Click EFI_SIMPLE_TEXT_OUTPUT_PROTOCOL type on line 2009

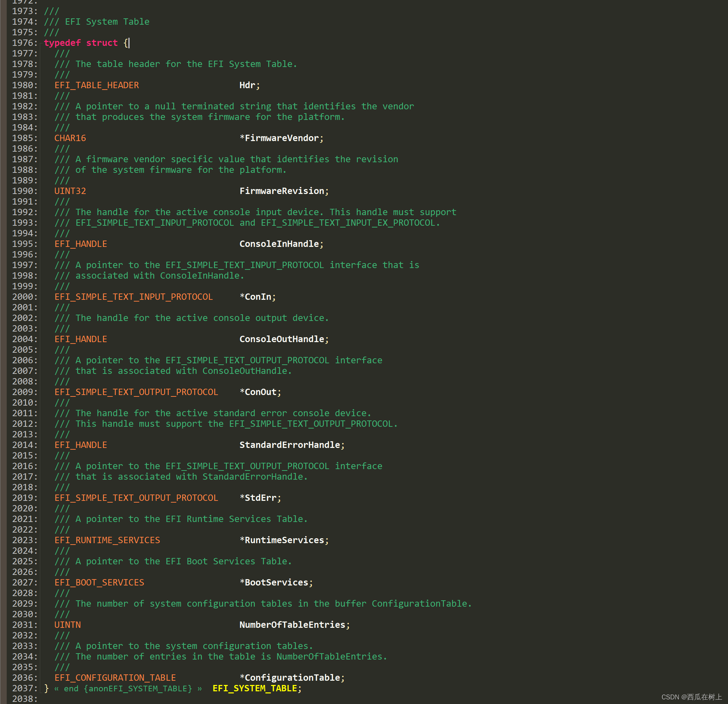136,392
